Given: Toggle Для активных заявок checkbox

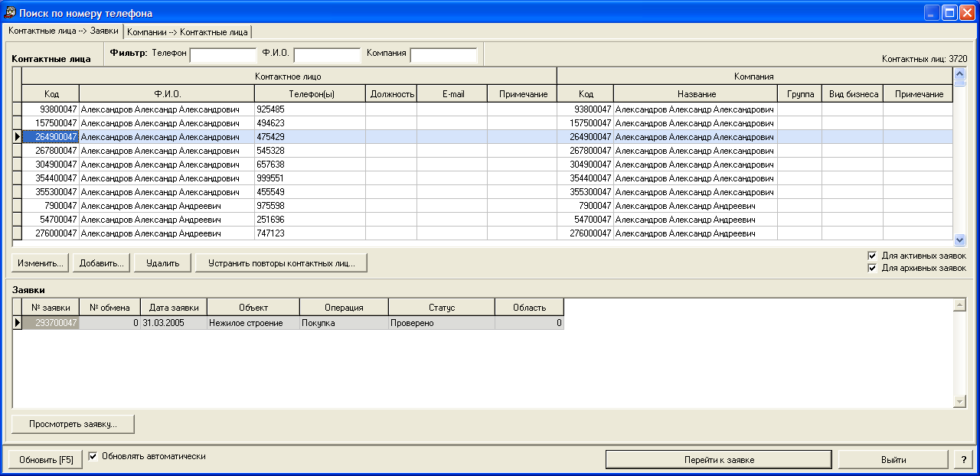Looking at the screenshot, I should pos(872,256).
